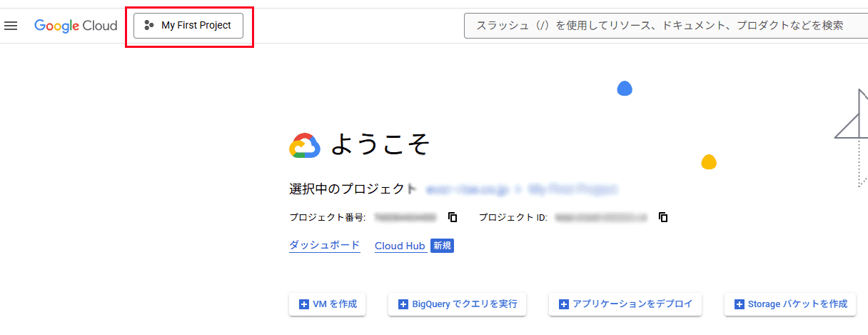Screen dimensions: 868x335
Task: Click Storage バケットを作成
Action: click(x=790, y=304)
